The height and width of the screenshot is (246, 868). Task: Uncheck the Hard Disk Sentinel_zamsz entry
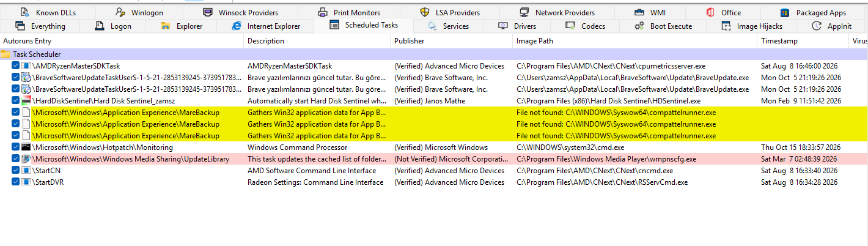[x=15, y=100]
